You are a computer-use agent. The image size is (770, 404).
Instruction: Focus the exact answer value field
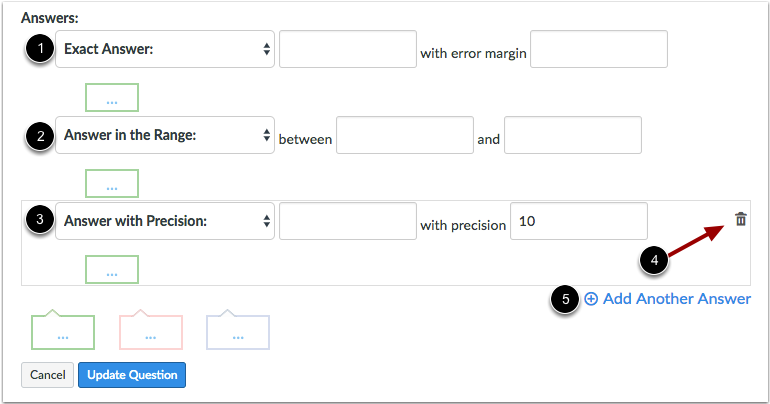[348, 49]
